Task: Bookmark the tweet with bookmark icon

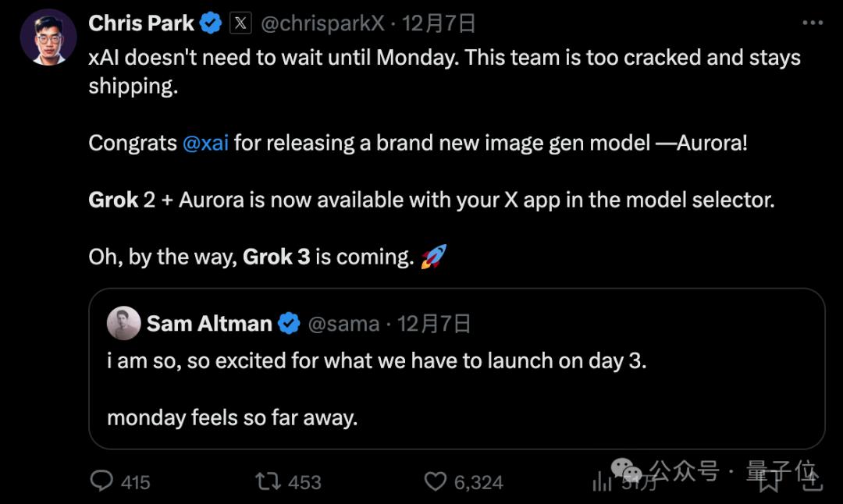Action: [770, 482]
